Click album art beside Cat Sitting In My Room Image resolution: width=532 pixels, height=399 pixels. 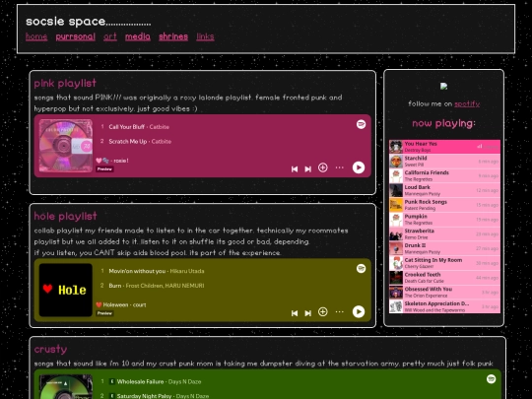coord(396,263)
